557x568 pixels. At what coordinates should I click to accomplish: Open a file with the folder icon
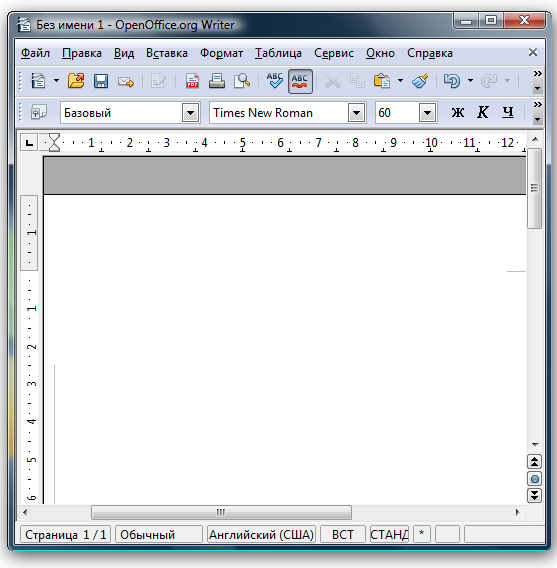click(76, 80)
